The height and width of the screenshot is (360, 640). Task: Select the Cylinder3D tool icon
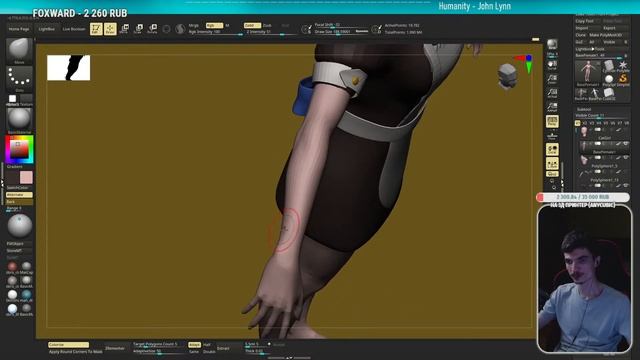click(x=609, y=66)
